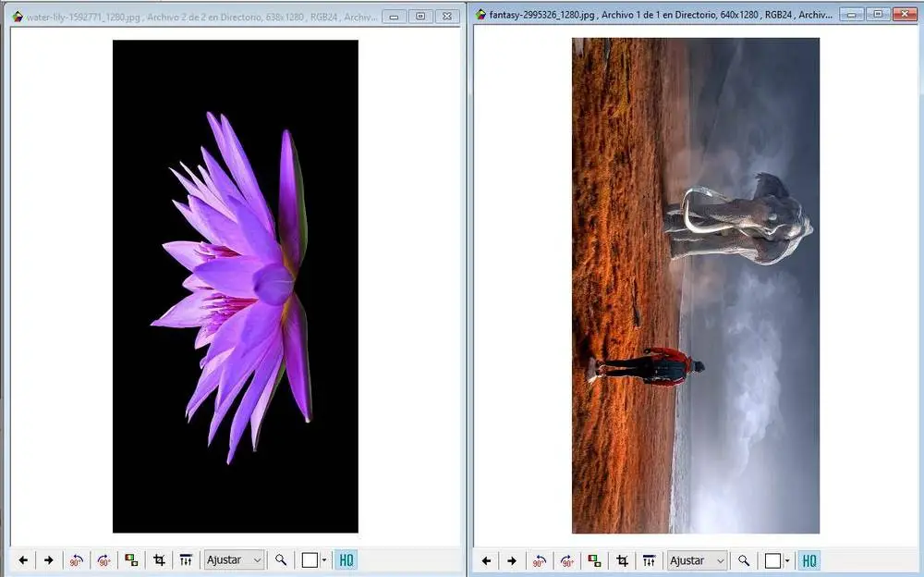Rotate water-lily image 90° clockwise
Screen dimensions: 924x577
[x=103, y=559]
